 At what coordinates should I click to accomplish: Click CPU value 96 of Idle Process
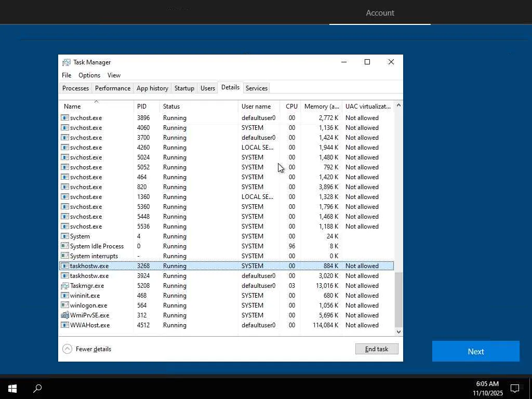click(292, 246)
